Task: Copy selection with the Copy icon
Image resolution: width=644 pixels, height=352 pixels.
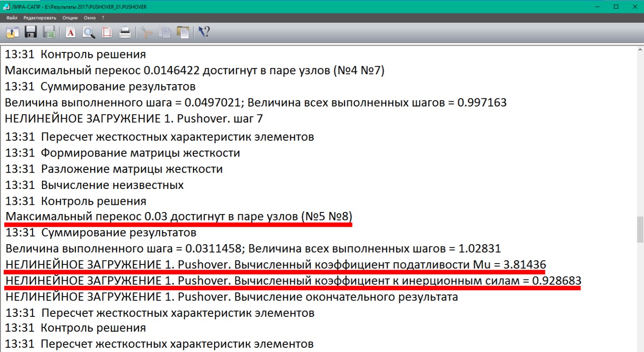Action: tap(164, 32)
